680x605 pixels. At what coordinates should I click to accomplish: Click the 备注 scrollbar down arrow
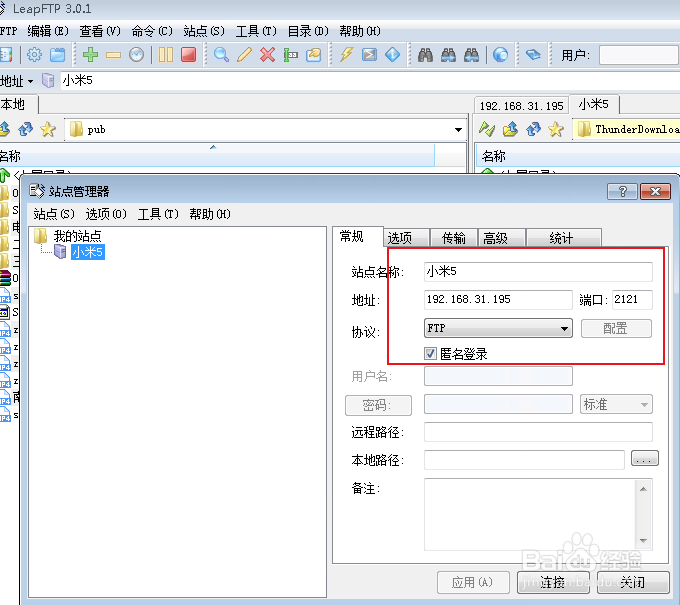coord(644,540)
